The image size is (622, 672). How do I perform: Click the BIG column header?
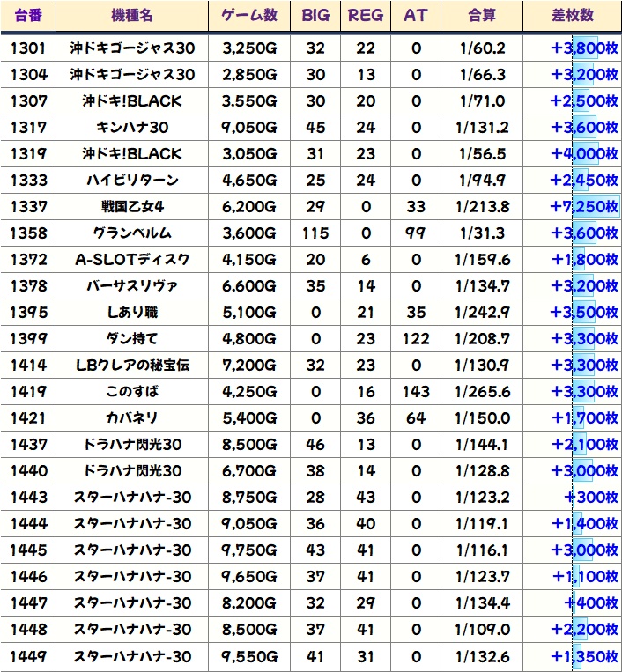click(x=315, y=16)
